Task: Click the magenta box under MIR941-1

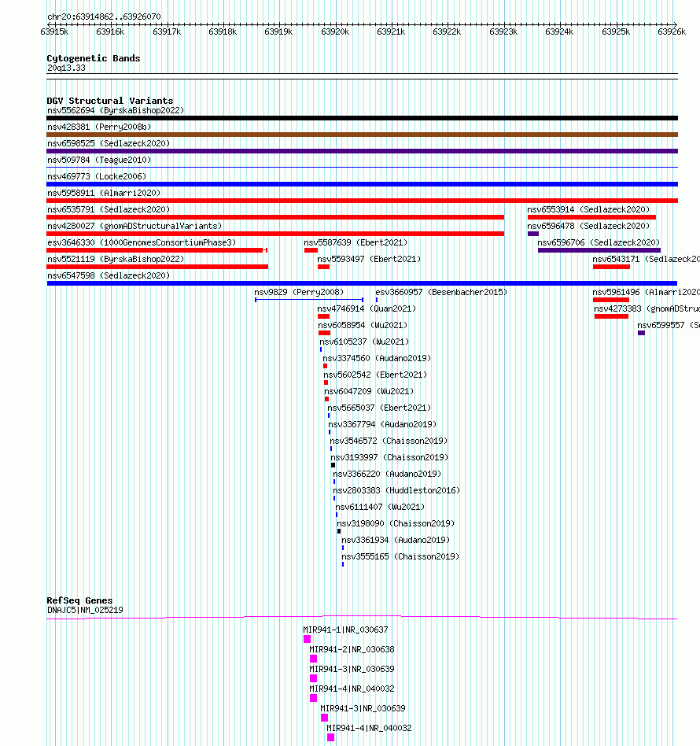Action: [308, 640]
